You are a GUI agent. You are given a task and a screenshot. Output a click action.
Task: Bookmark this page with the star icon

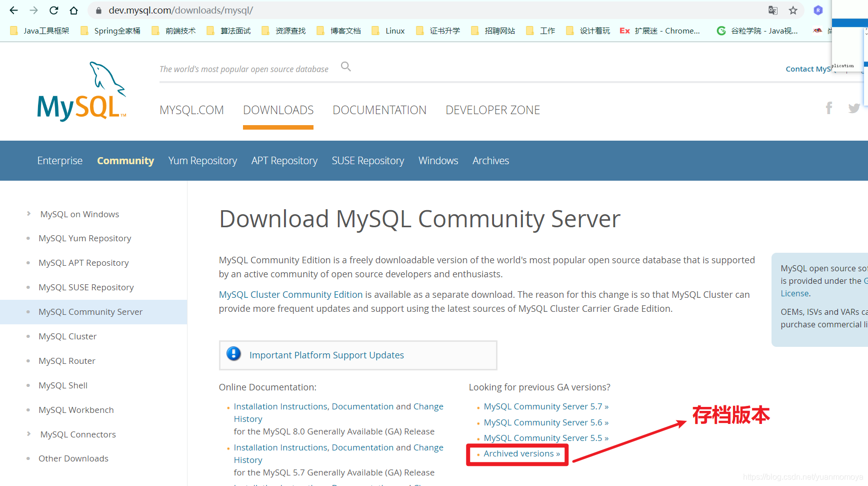[x=793, y=10]
